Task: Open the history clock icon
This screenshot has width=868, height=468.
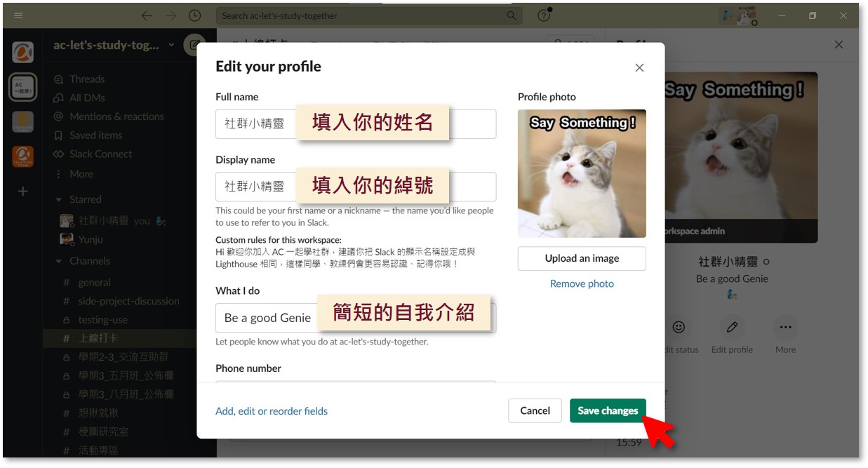Action: (x=194, y=15)
